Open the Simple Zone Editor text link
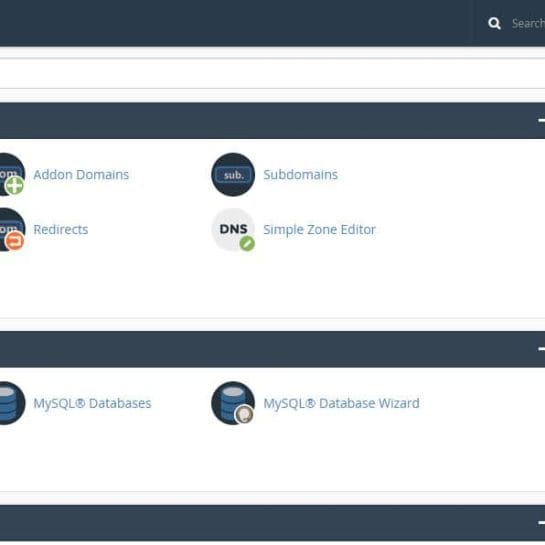Screen dimensions: 545x545 [319, 230]
